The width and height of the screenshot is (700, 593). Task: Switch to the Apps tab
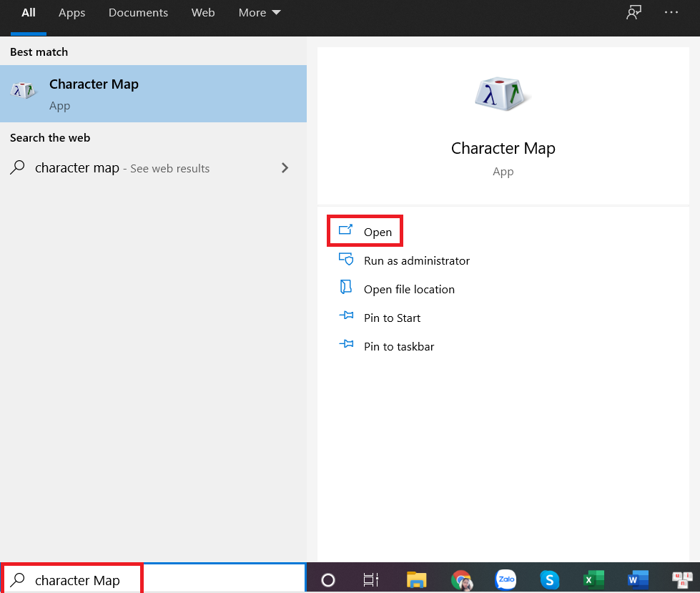72,13
